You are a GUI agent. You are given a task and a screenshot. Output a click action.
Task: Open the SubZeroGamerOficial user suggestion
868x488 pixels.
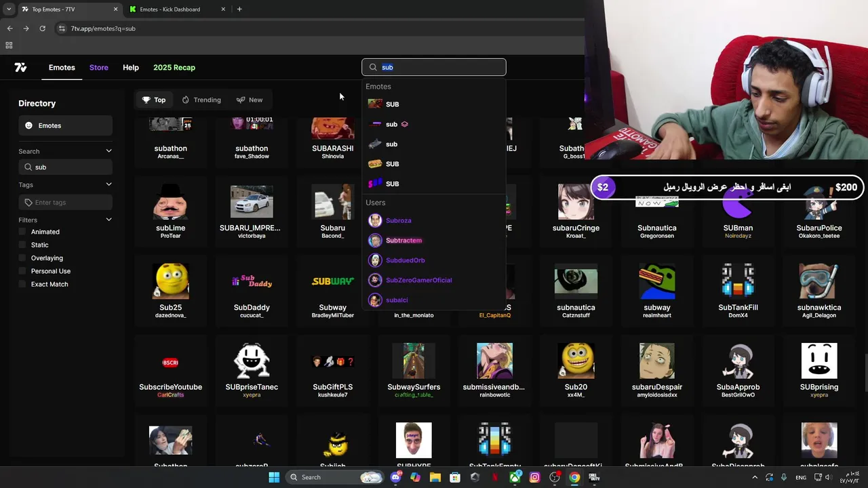pos(434,280)
